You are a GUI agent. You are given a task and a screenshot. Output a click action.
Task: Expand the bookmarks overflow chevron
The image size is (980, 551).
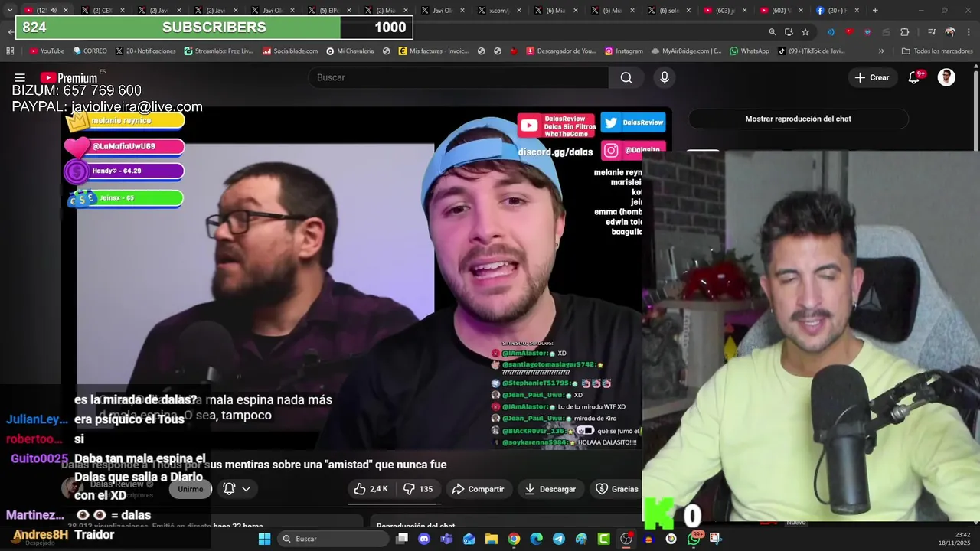point(881,51)
